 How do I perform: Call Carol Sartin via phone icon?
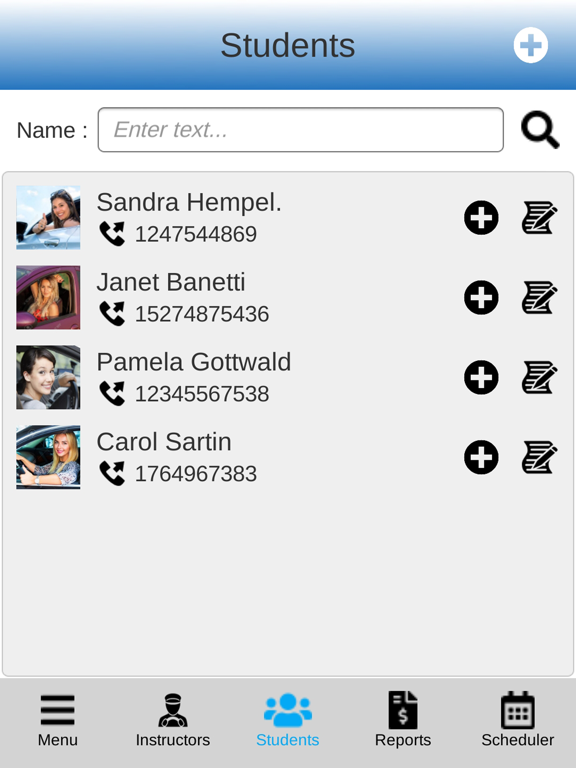coord(112,474)
